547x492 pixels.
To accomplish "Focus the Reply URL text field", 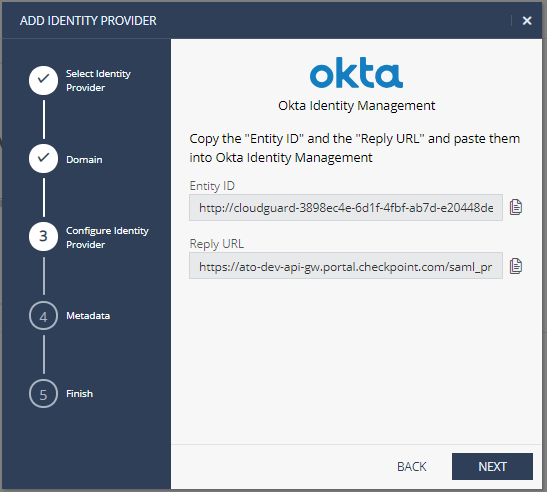I will pyautogui.click(x=346, y=266).
